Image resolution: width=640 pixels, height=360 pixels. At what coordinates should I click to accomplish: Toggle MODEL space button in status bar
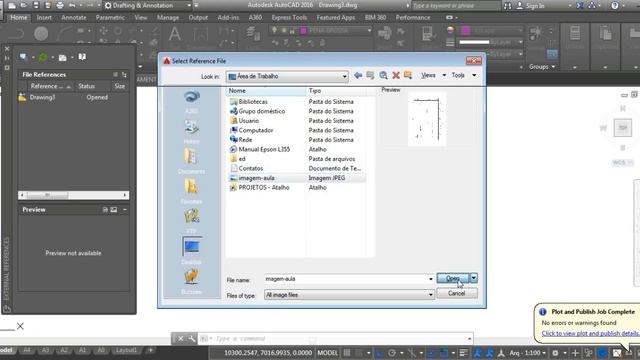tap(328, 353)
